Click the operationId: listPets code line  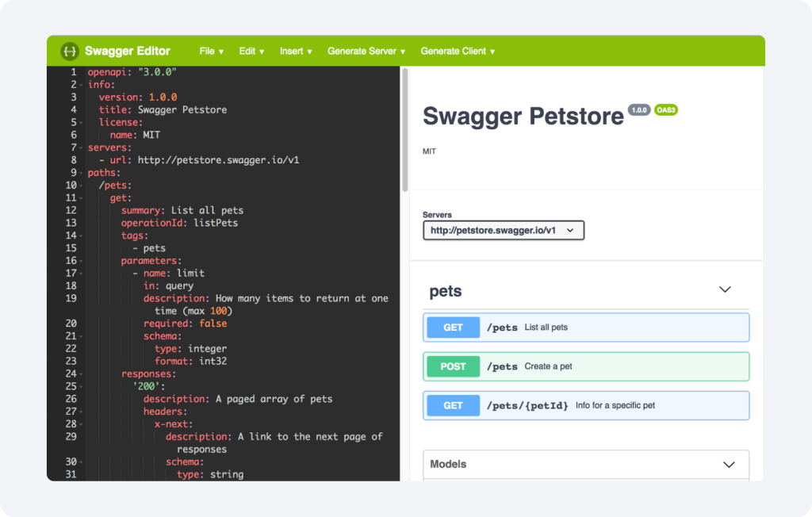[179, 224]
